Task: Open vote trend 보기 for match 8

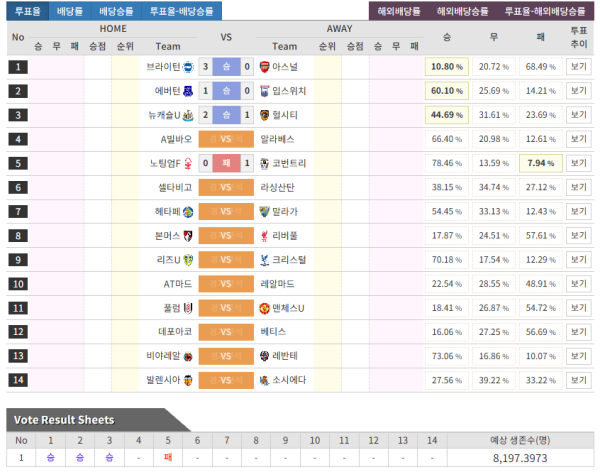Action: coord(579,235)
